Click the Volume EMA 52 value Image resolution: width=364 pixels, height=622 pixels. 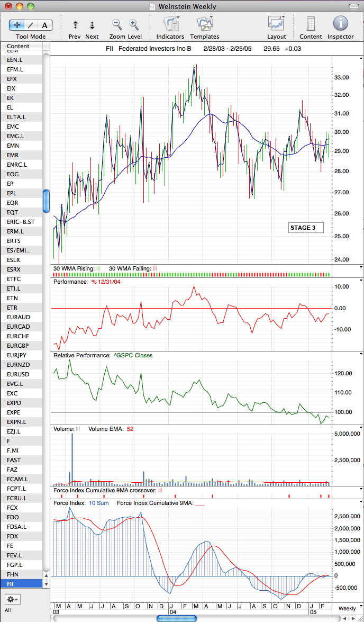(x=130, y=429)
